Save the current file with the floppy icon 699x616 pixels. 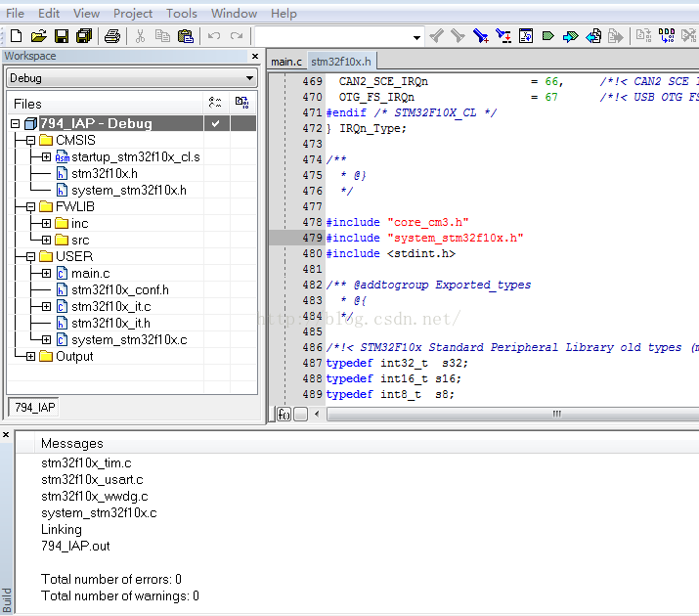(x=62, y=36)
